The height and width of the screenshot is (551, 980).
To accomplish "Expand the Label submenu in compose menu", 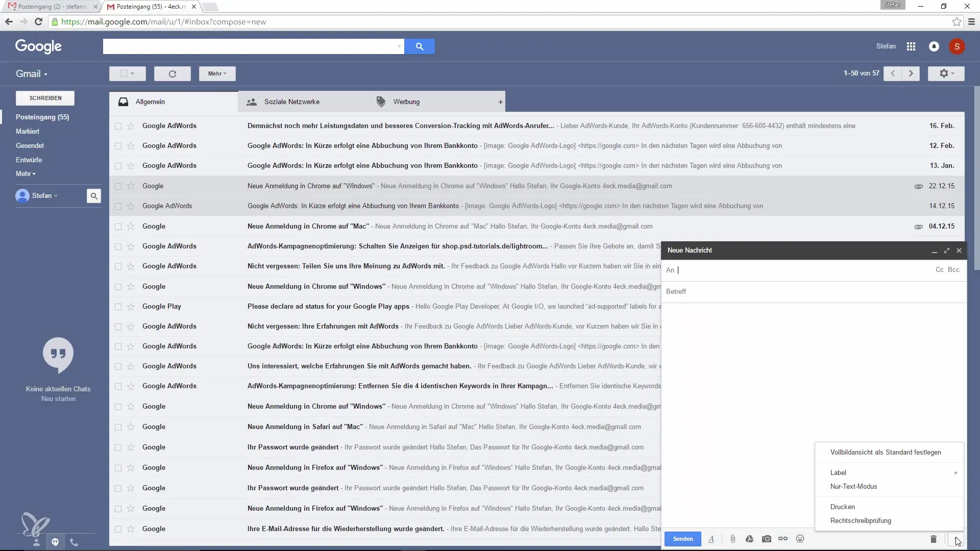I will point(889,473).
